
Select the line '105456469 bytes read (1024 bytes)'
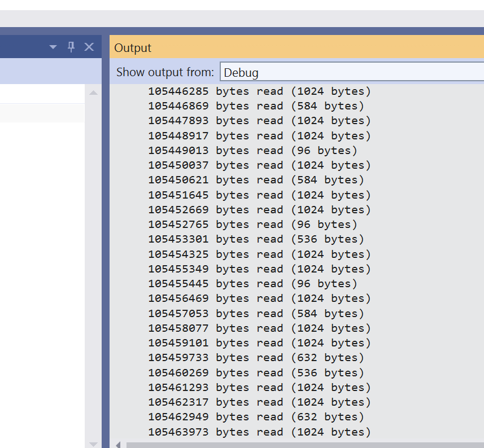[x=259, y=299]
